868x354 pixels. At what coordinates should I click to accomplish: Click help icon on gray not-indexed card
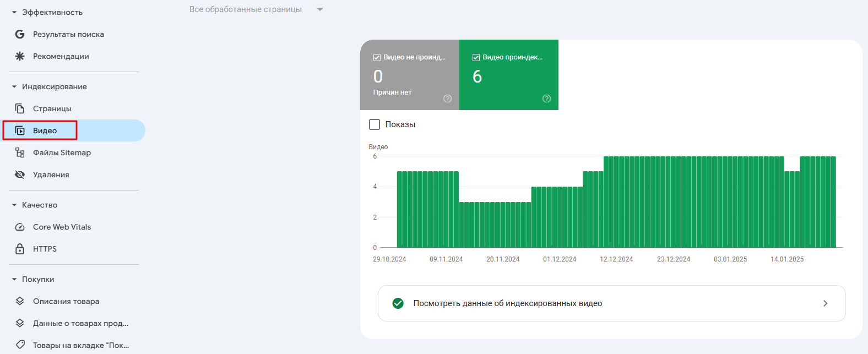pyautogui.click(x=447, y=99)
